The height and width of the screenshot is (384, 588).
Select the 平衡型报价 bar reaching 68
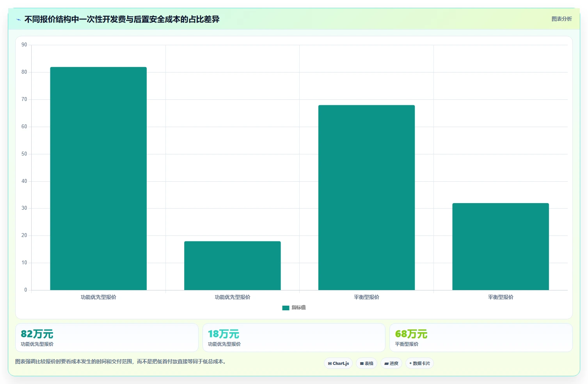coord(366,198)
